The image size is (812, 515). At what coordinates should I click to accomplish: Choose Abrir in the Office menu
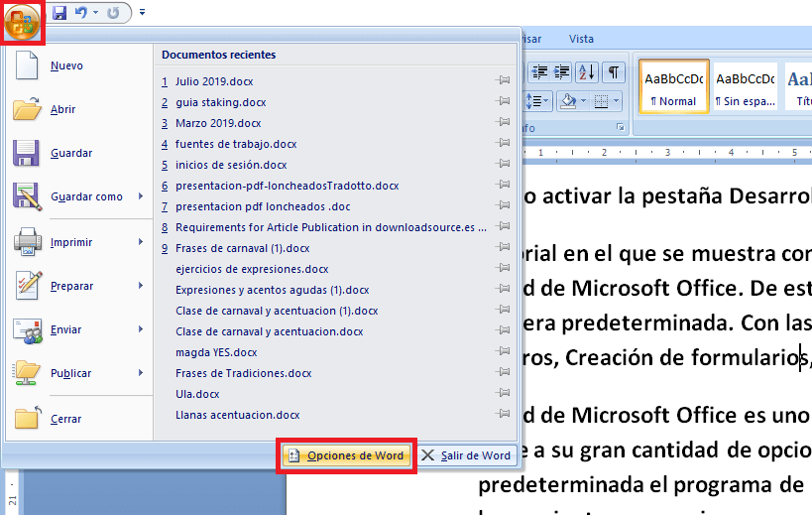(x=77, y=109)
